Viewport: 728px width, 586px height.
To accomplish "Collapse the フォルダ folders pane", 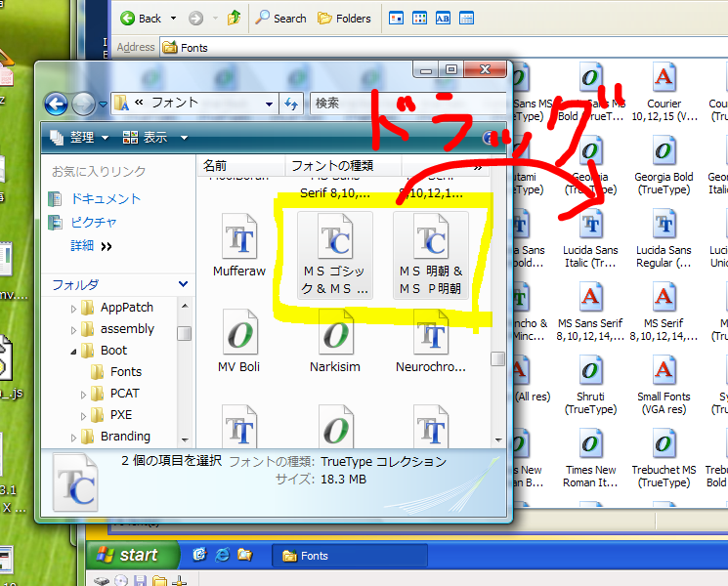I will point(184,284).
